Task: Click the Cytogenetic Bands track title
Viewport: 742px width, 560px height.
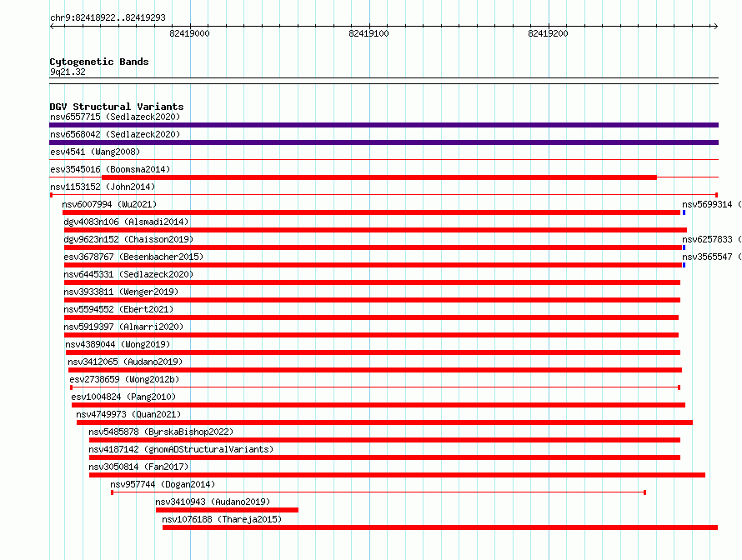Action: click(99, 62)
